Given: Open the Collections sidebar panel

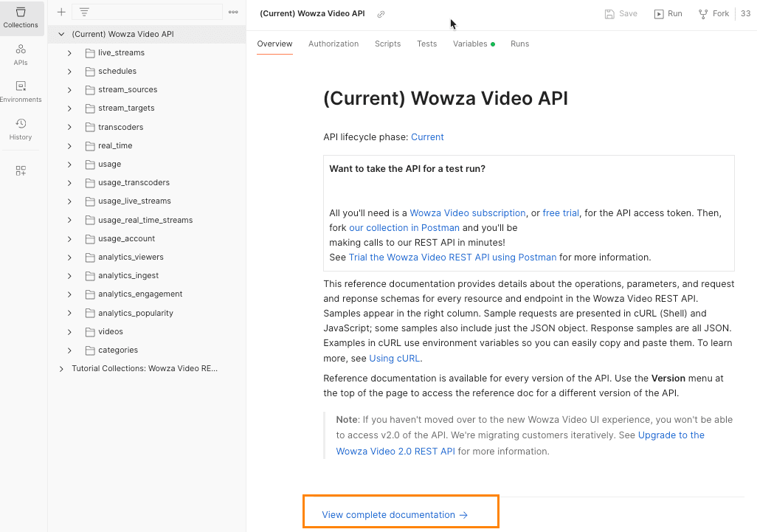Looking at the screenshot, I should pyautogui.click(x=21, y=18).
